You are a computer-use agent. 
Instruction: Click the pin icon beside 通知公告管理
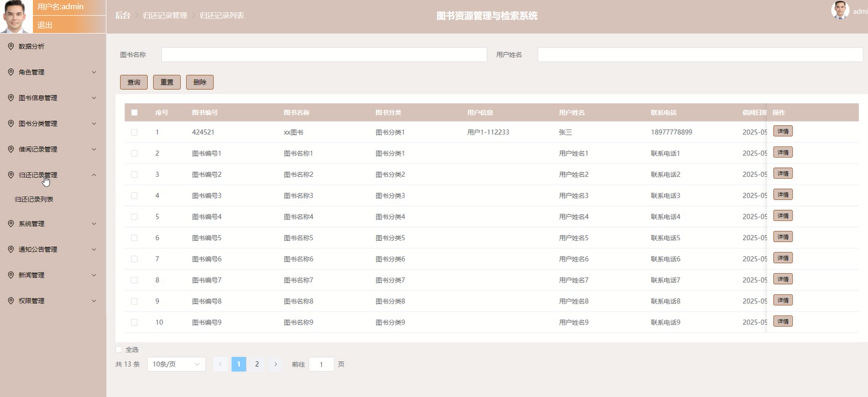click(11, 249)
